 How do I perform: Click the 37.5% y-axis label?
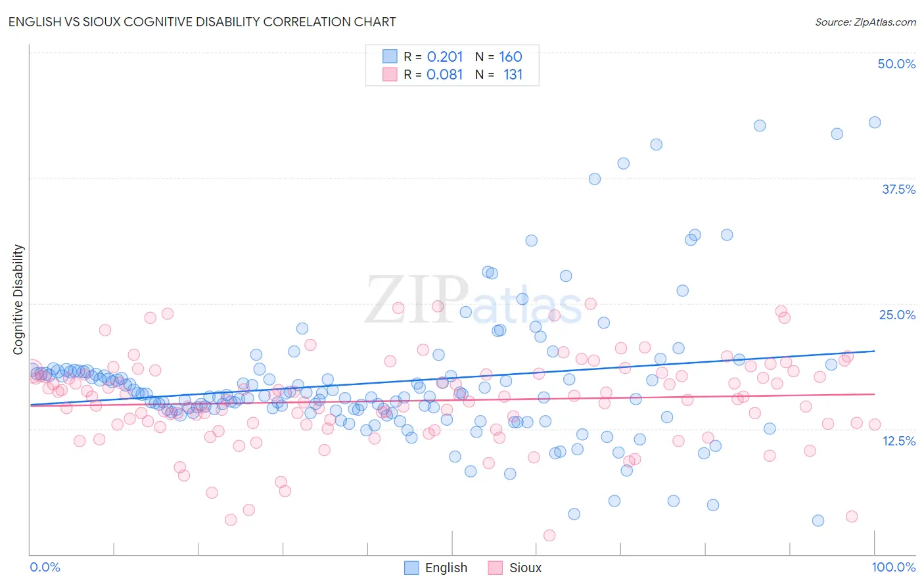coord(898,189)
